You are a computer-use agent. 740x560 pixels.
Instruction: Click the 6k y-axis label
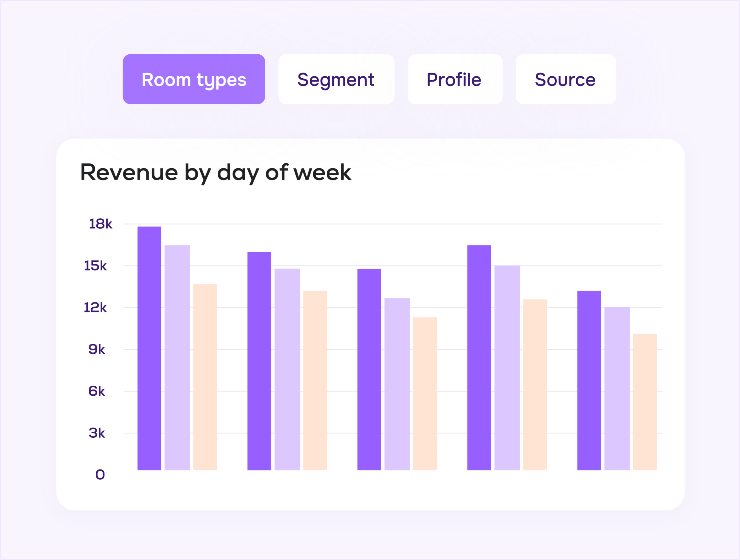pos(97,391)
